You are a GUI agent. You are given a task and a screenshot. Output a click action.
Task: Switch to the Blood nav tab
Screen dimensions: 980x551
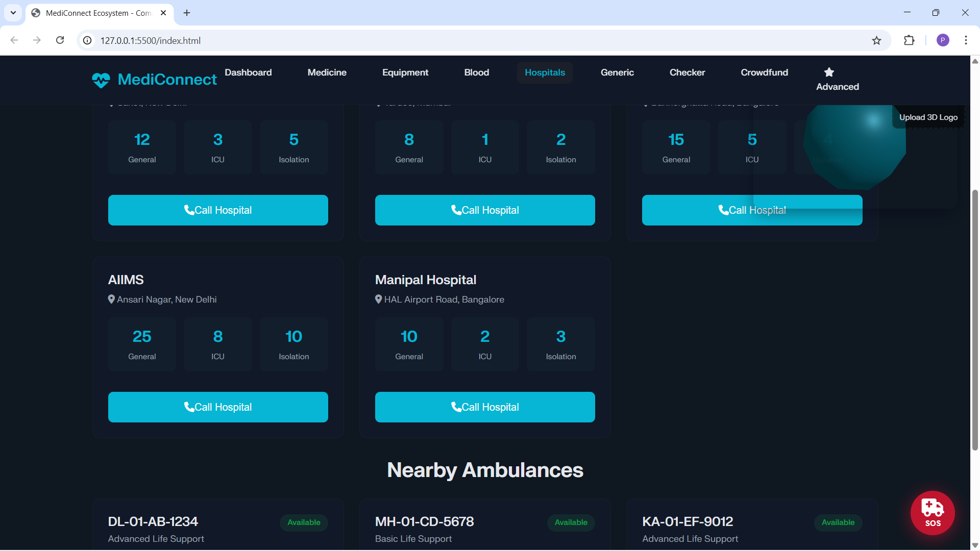[476, 72]
